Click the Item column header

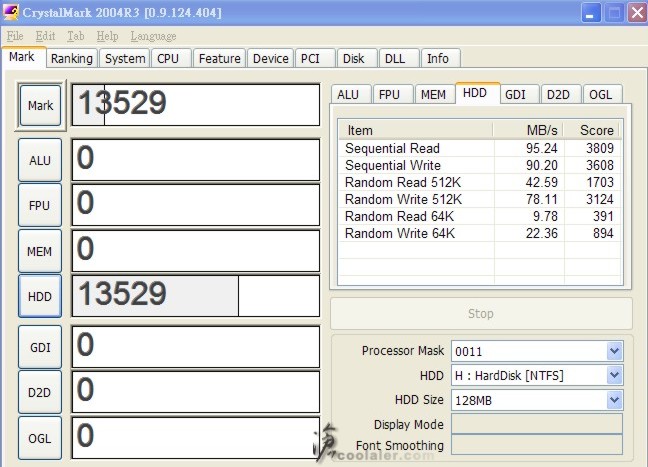pos(415,130)
